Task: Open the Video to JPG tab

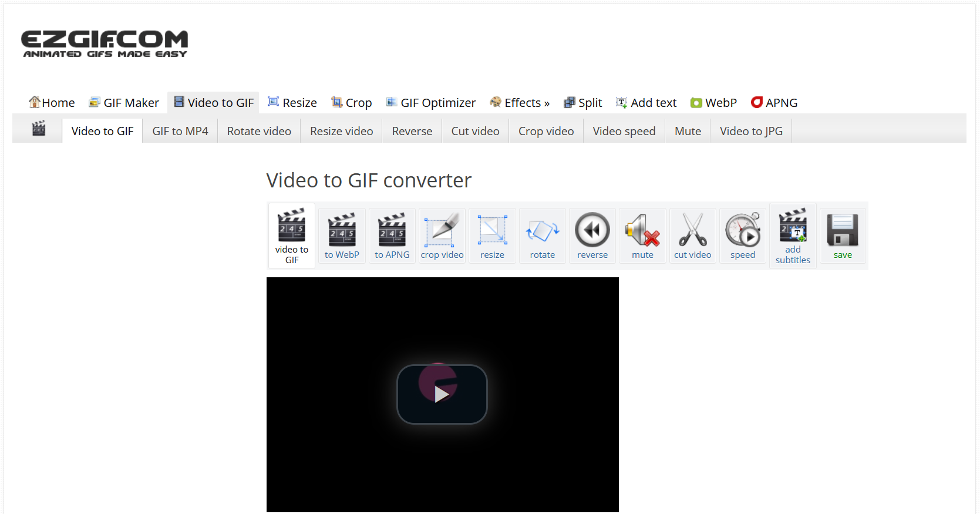Action: pyautogui.click(x=751, y=131)
